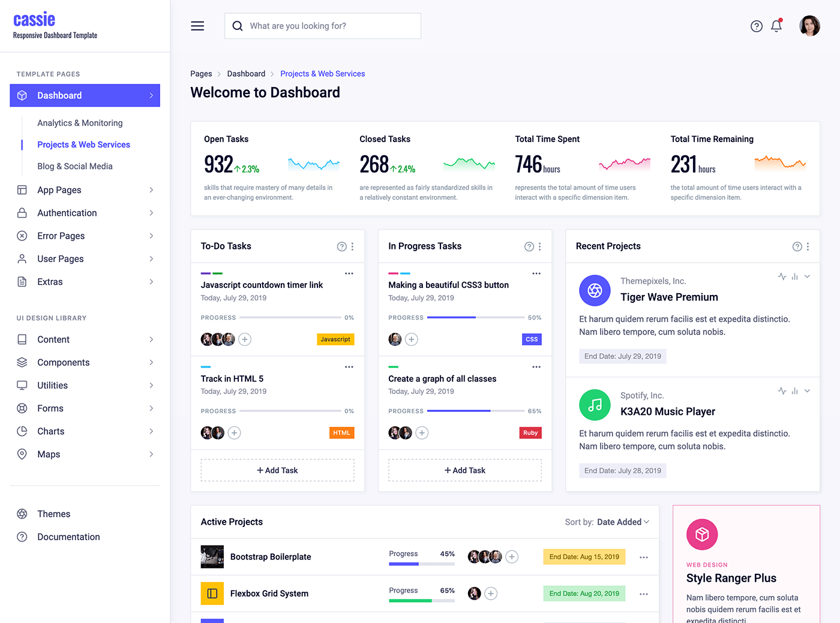
Task: Add a member to Track in HTML 5
Action: pos(235,433)
